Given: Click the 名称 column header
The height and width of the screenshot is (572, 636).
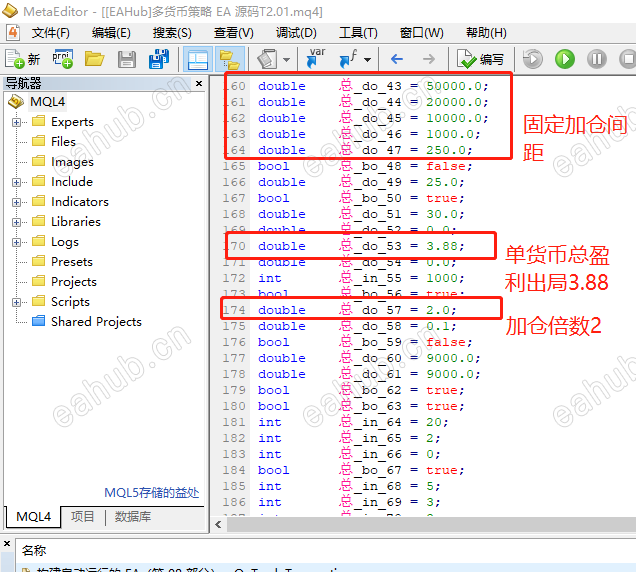Looking at the screenshot, I should click(x=34, y=550).
